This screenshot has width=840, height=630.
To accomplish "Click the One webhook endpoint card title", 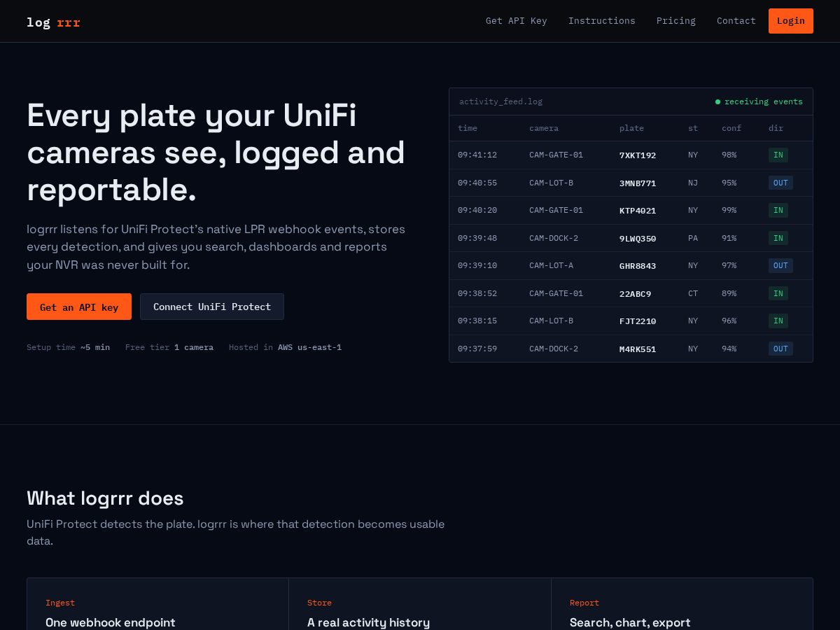I will point(111,622).
